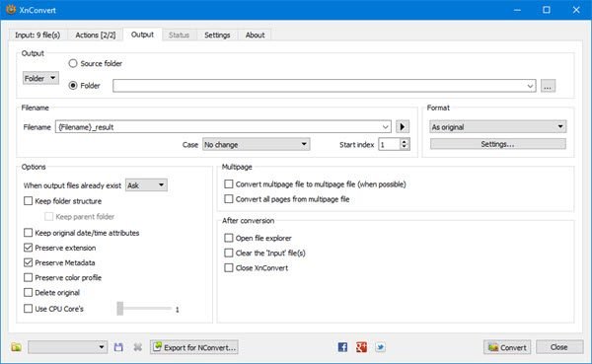
Task: Click Export for NConvert button
Action: point(194,347)
